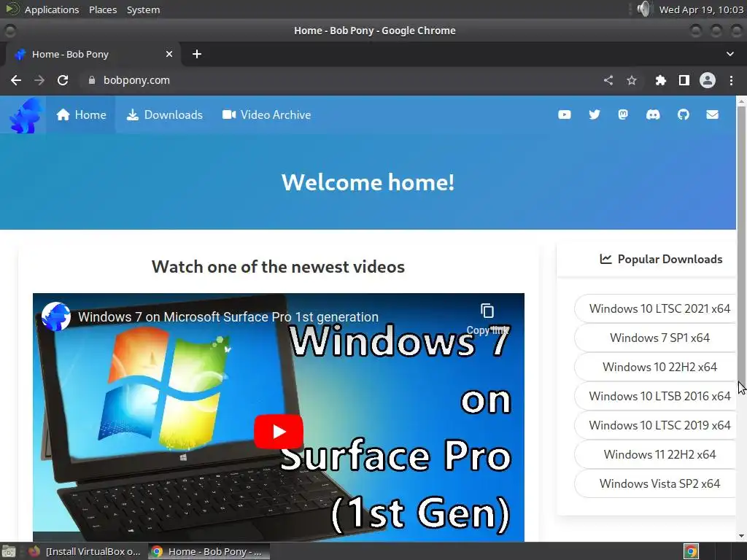Open Windows 10 LTSC 2021 x64 download

[x=656, y=308]
